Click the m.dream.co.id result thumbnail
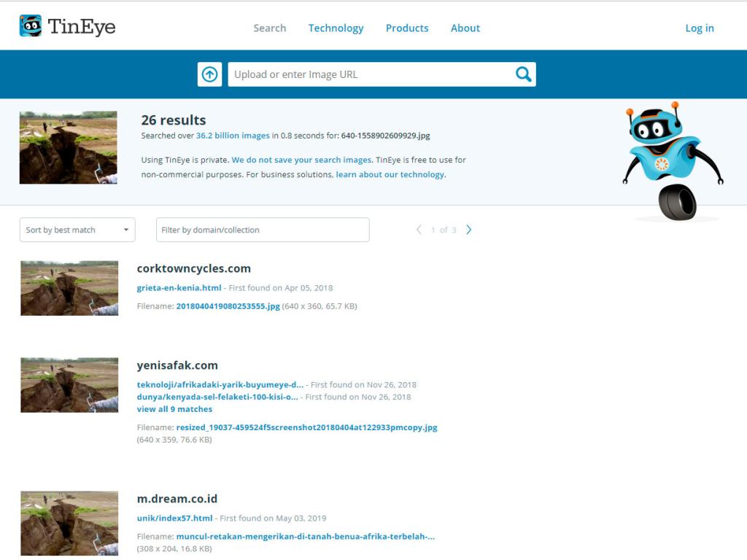This screenshot has height=560, width=747. coord(69,524)
